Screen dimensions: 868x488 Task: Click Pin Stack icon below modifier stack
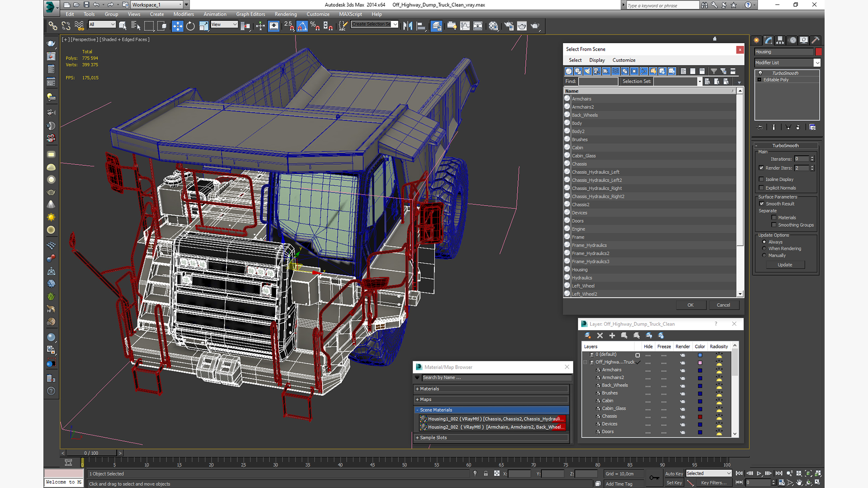pyautogui.click(x=760, y=127)
